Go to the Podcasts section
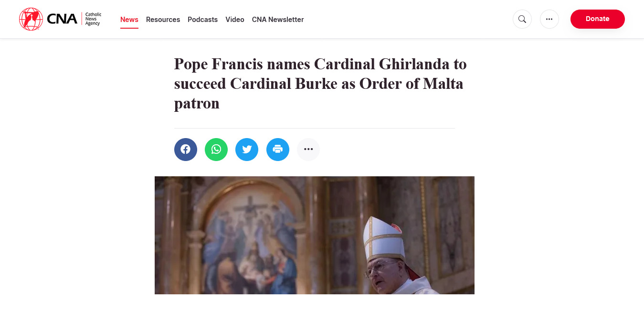 (x=202, y=20)
